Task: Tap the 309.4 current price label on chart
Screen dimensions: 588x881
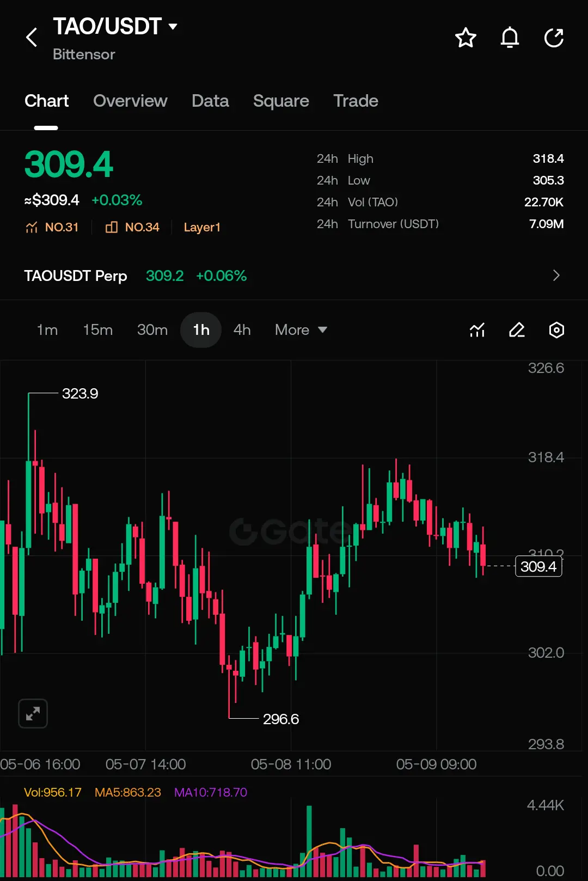Action: point(538,566)
